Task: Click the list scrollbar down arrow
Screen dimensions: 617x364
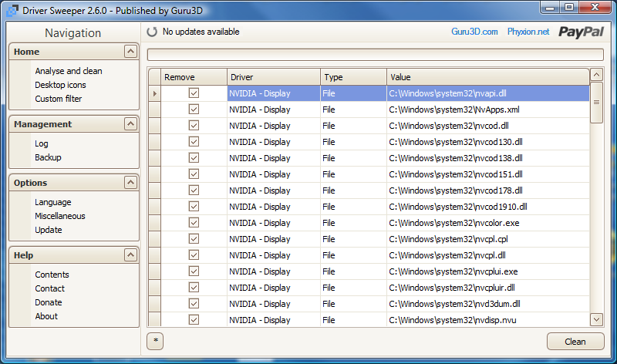Action: click(596, 319)
